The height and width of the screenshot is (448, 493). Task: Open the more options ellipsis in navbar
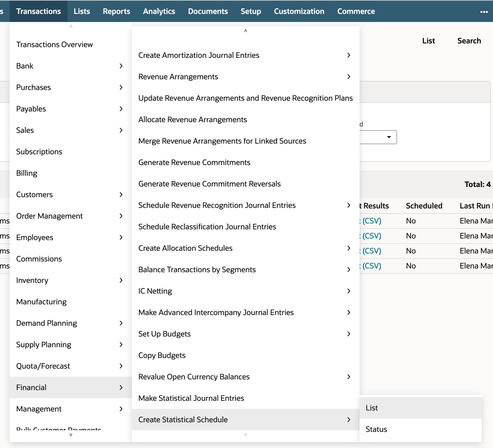pos(484,12)
